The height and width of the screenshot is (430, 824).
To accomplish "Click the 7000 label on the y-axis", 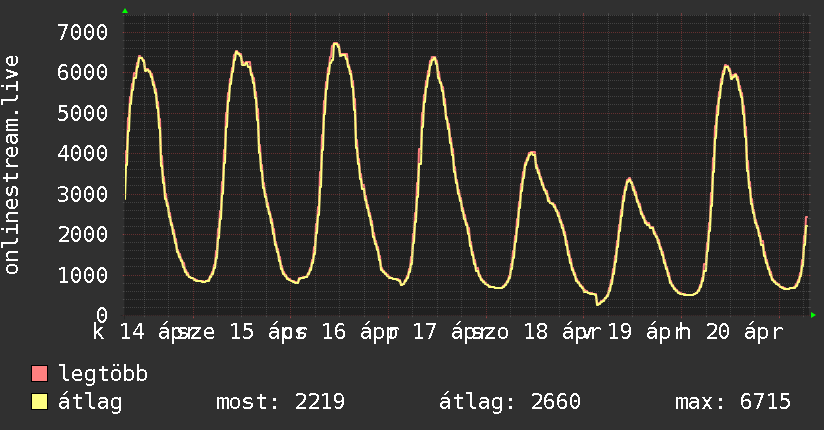I will [81, 32].
